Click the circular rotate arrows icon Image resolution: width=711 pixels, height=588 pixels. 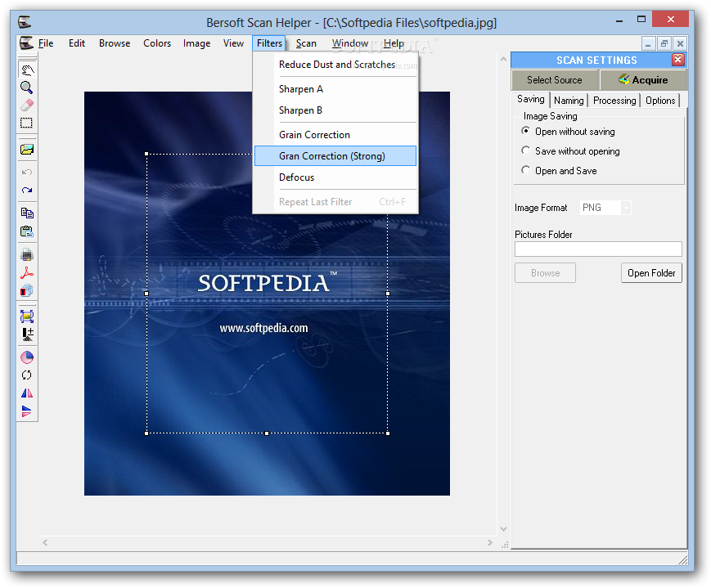(27, 375)
